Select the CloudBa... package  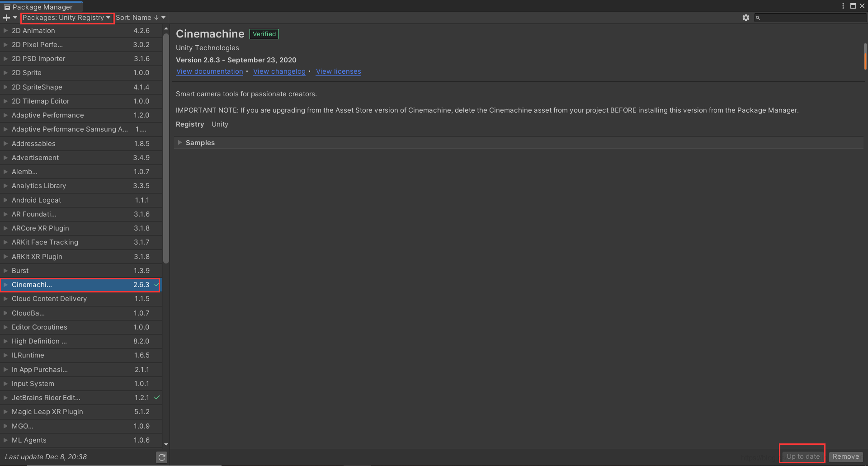point(81,313)
